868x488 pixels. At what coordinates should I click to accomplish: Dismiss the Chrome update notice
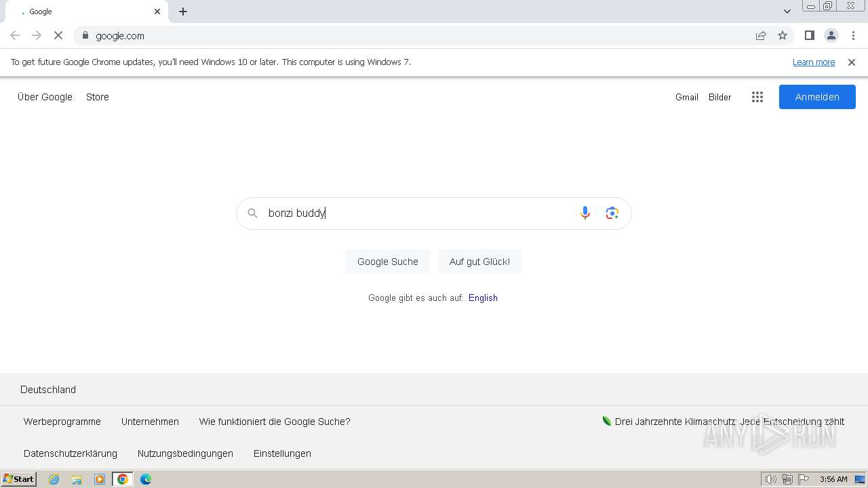[852, 62]
